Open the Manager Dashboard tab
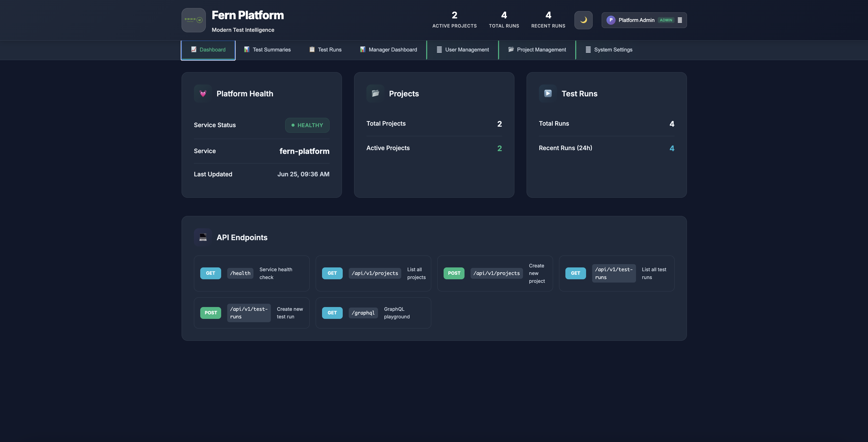The image size is (868, 442). (388, 50)
